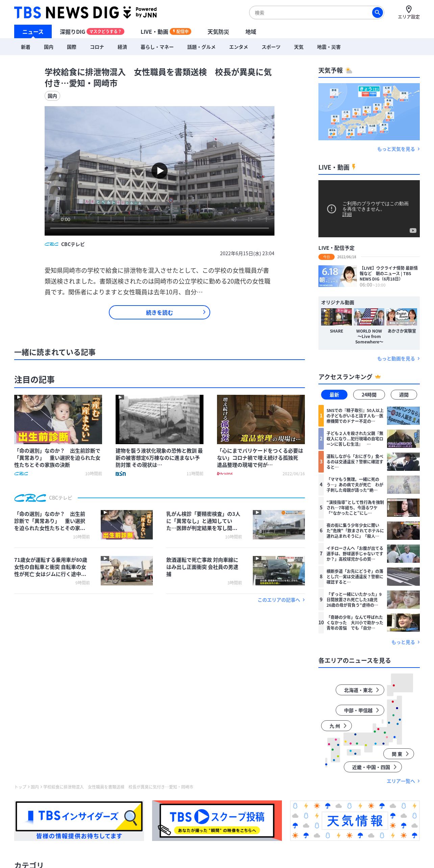Open the weather forecast map image
The height and width of the screenshot is (868, 434).
click(369, 112)
